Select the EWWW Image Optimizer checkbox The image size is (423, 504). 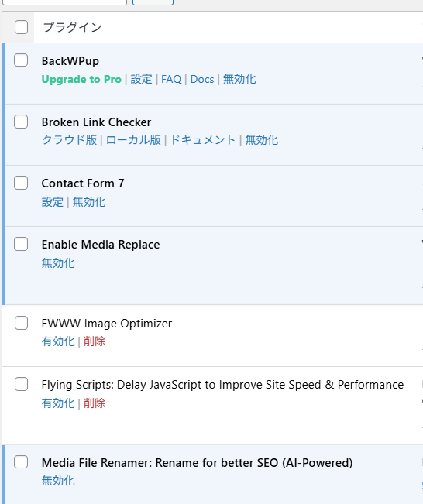[x=21, y=323]
